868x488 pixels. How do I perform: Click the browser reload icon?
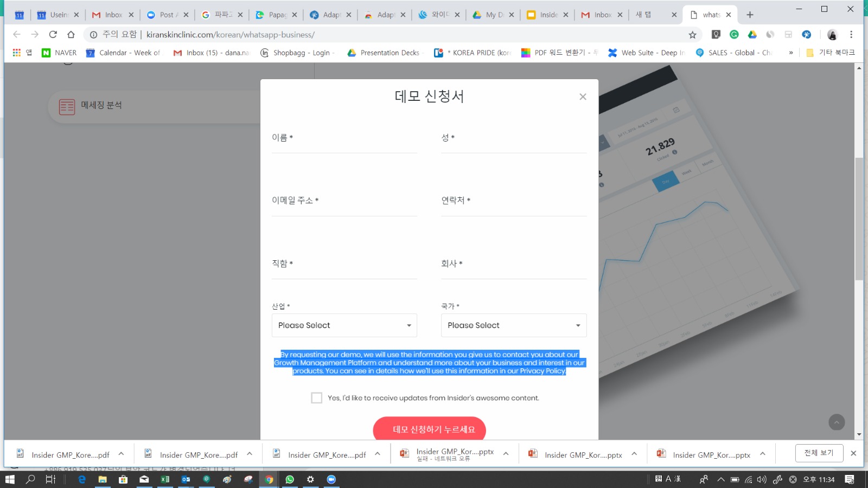53,35
